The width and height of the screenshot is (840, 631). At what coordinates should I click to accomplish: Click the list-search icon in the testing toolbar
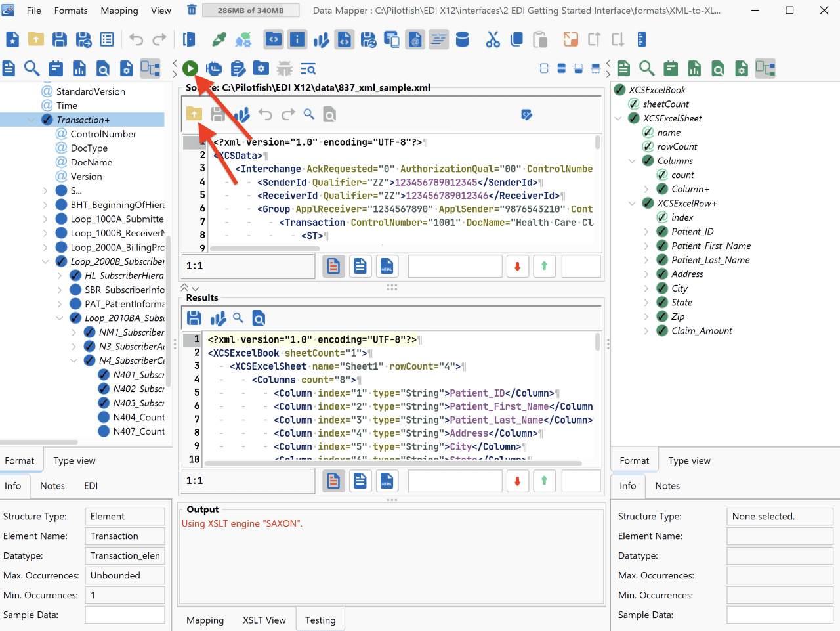[308, 68]
